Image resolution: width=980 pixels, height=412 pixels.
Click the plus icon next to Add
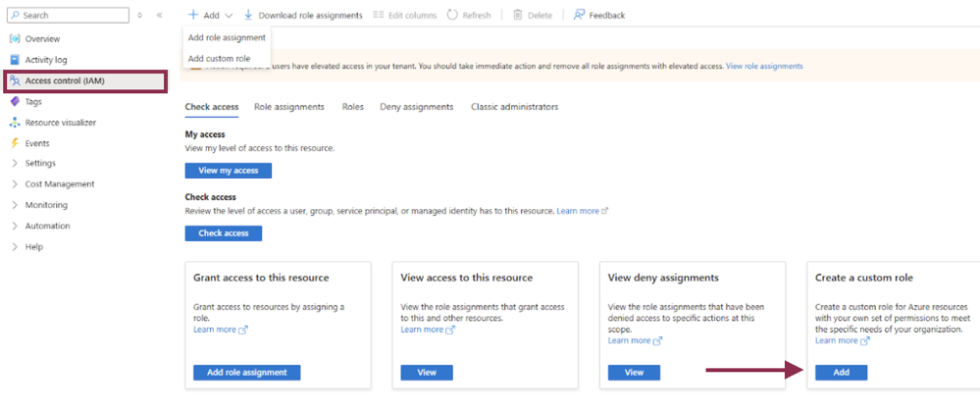pyautogui.click(x=193, y=15)
